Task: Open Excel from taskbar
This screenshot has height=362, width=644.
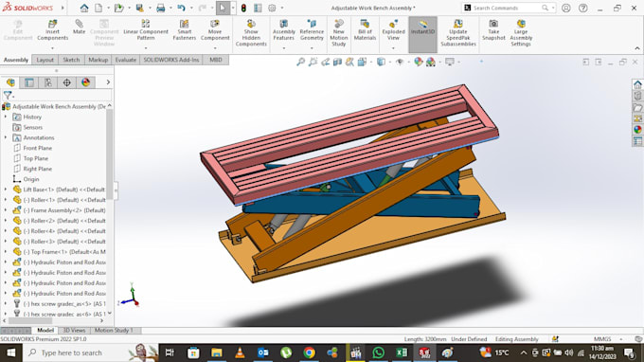Action: click(x=402, y=353)
